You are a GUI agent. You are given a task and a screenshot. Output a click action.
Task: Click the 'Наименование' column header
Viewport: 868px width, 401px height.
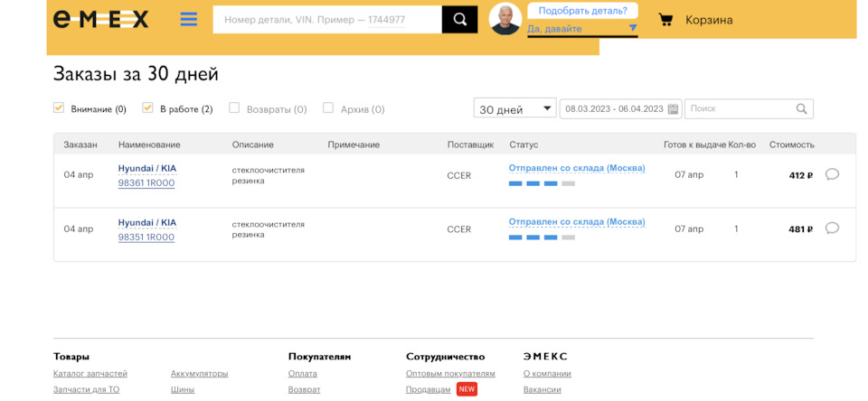149,145
